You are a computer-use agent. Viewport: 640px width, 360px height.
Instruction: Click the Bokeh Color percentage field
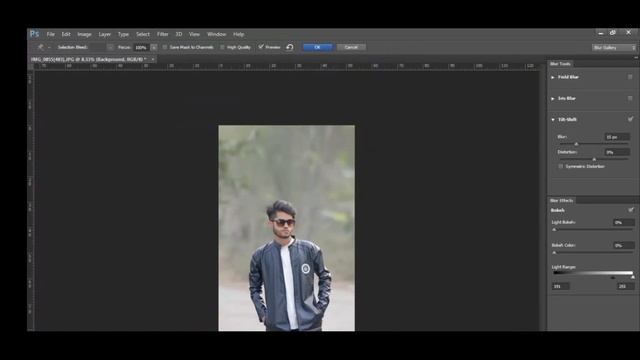pos(624,245)
